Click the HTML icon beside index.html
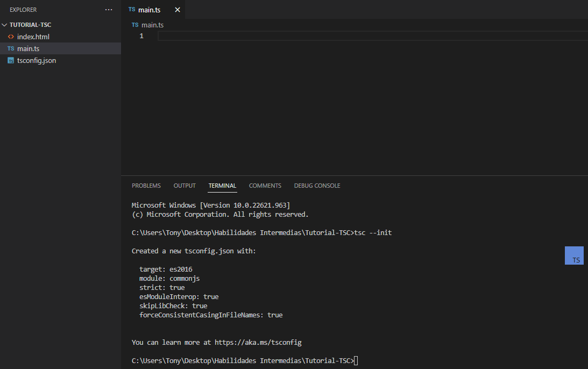The image size is (588, 369). (x=11, y=37)
